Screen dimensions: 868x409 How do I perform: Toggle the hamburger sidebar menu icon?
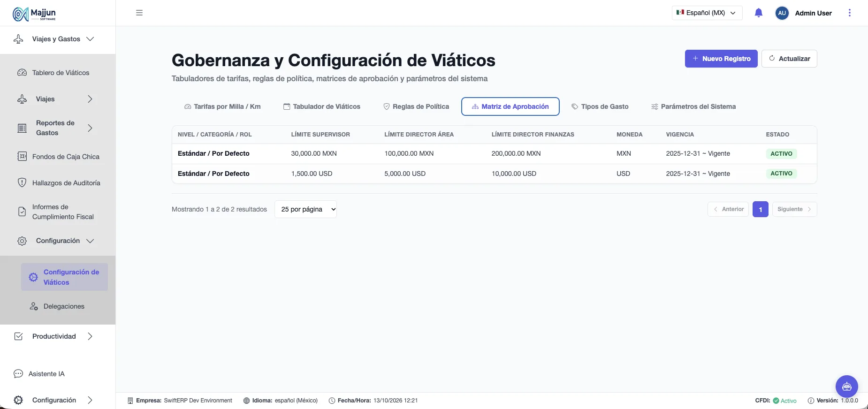(139, 13)
